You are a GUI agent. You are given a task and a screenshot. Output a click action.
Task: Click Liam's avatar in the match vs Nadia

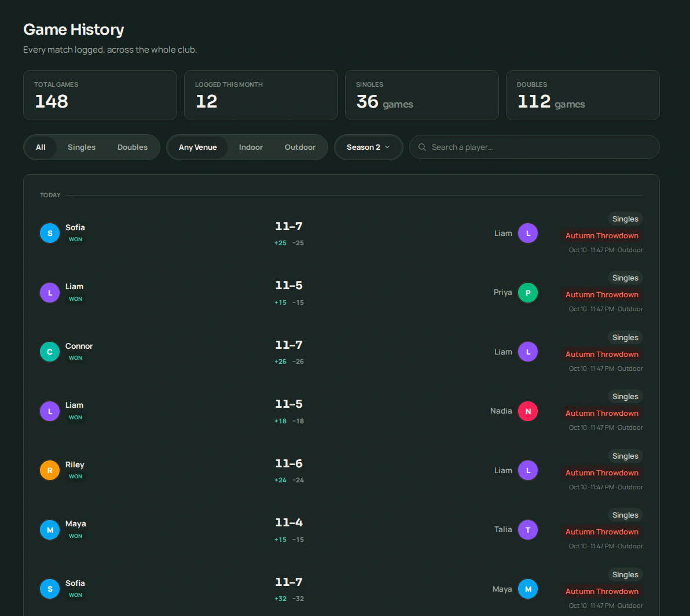pos(50,411)
